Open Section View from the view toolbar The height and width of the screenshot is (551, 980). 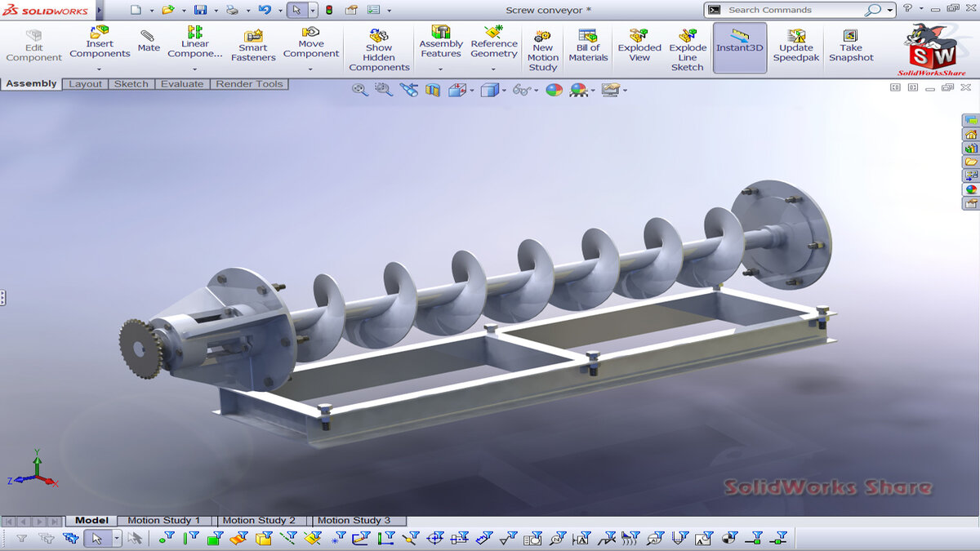point(433,90)
